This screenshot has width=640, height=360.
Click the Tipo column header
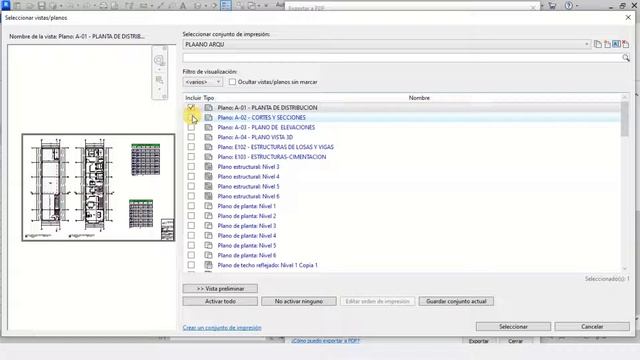[209, 98]
